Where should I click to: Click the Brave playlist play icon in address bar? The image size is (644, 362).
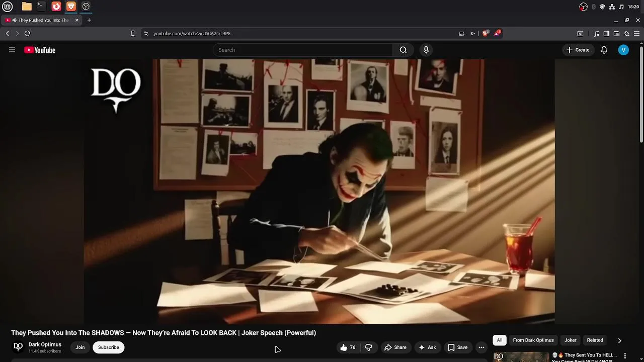coord(472,33)
